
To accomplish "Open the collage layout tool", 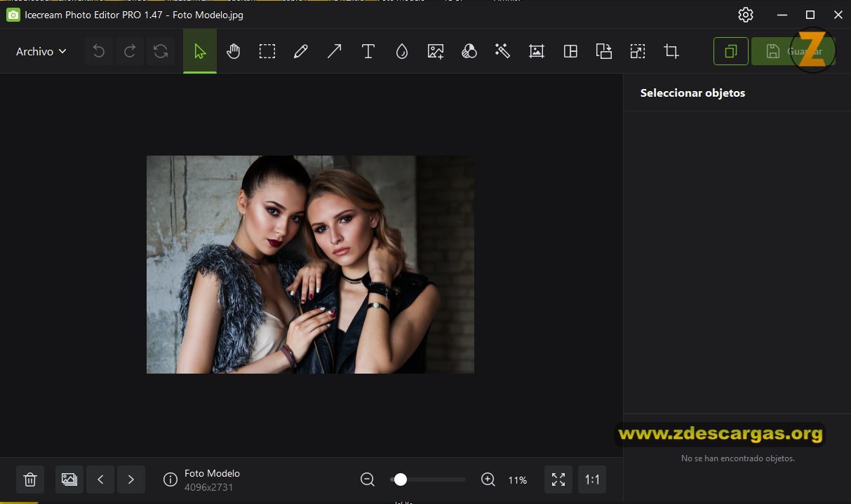I will [570, 51].
